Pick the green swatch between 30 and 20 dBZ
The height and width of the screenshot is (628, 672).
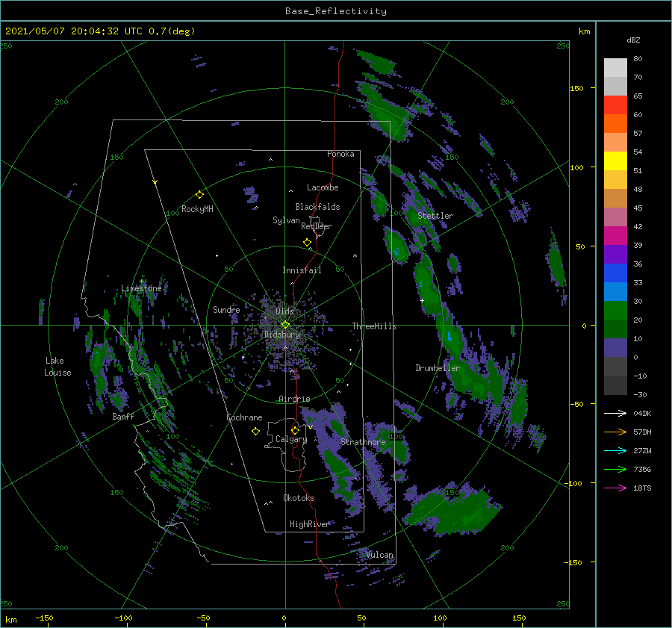615,311
